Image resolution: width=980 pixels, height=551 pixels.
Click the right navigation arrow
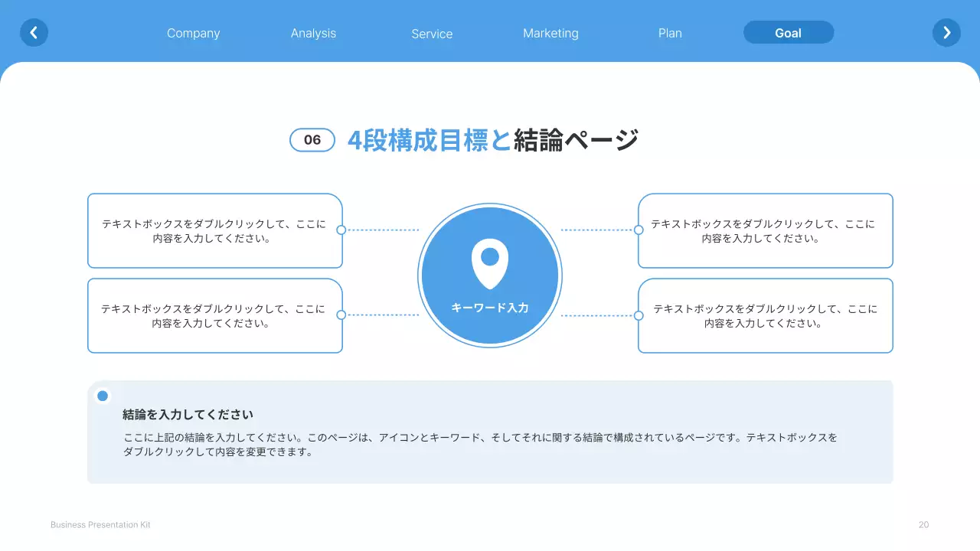[x=946, y=32]
